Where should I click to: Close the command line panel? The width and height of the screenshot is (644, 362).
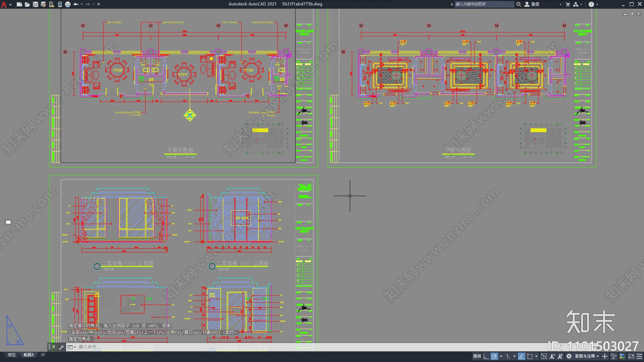pyautogui.click(x=54, y=347)
